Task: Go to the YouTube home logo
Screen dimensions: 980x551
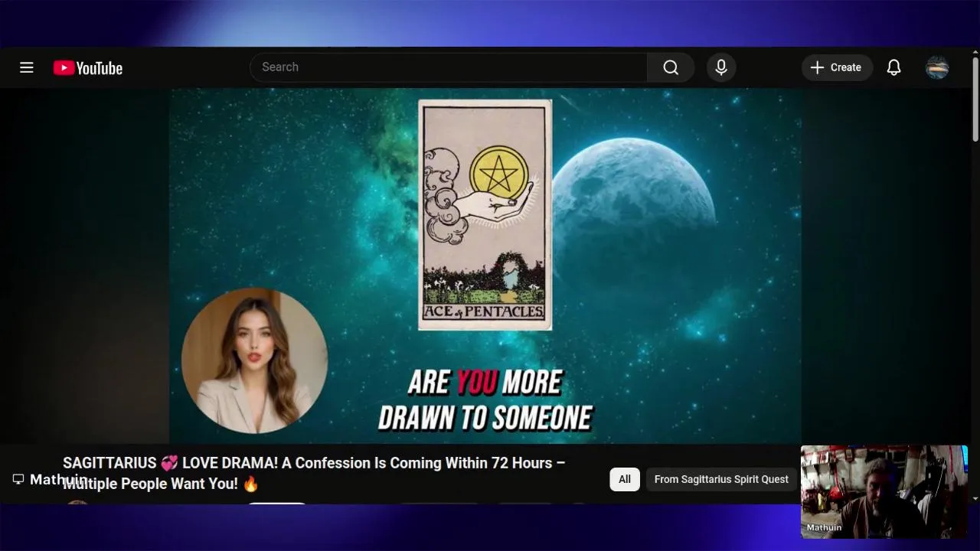Action: click(x=88, y=68)
